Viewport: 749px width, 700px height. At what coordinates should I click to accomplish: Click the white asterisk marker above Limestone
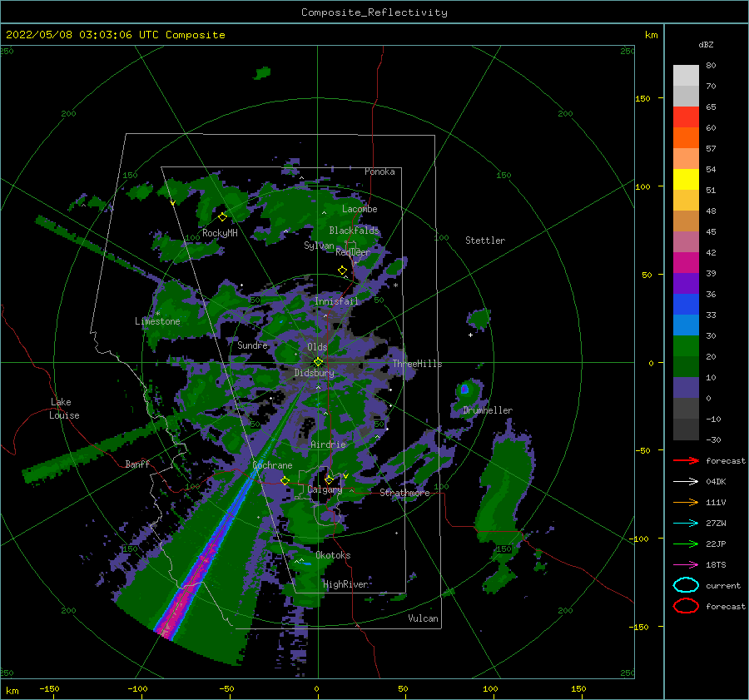pyautogui.click(x=157, y=314)
